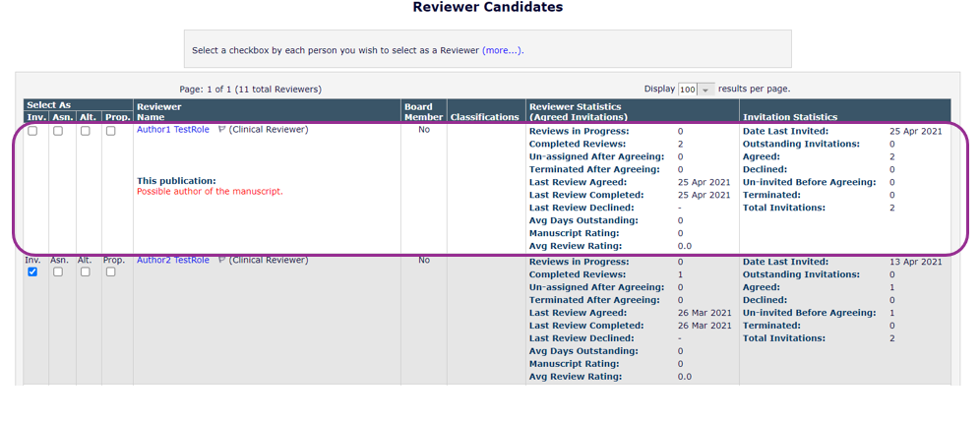Screen dimensions: 980x422
Task: Enable the Alt. checkbox for Author1 TestRole
Action: coord(85,131)
